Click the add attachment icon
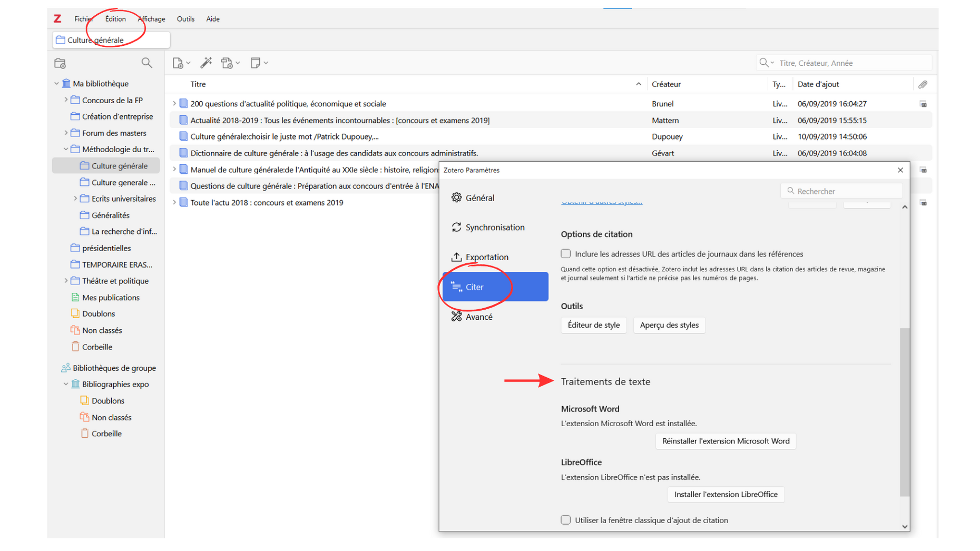The width and height of the screenshot is (980, 551). click(x=228, y=63)
